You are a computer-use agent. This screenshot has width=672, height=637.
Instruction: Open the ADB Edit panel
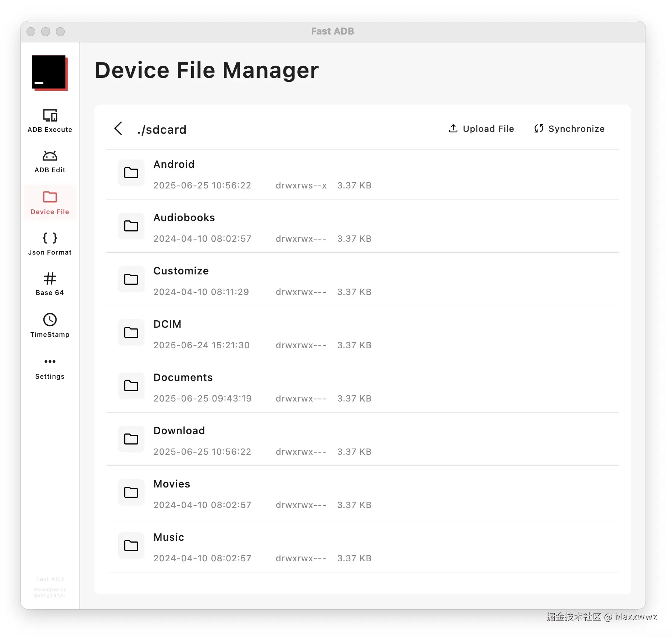click(x=50, y=162)
